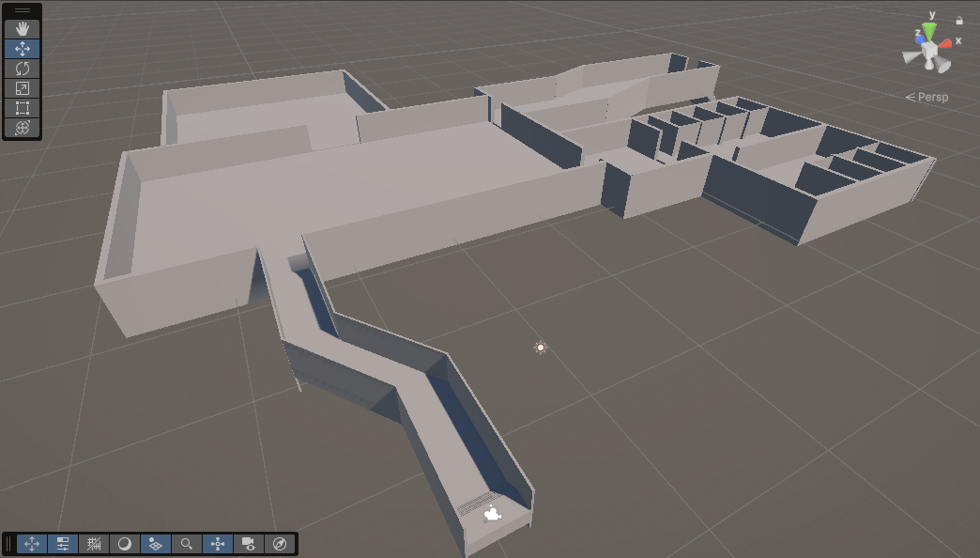Select the Rect tool
Image resolution: width=980 pixels, height=558 pixels.
23,108
